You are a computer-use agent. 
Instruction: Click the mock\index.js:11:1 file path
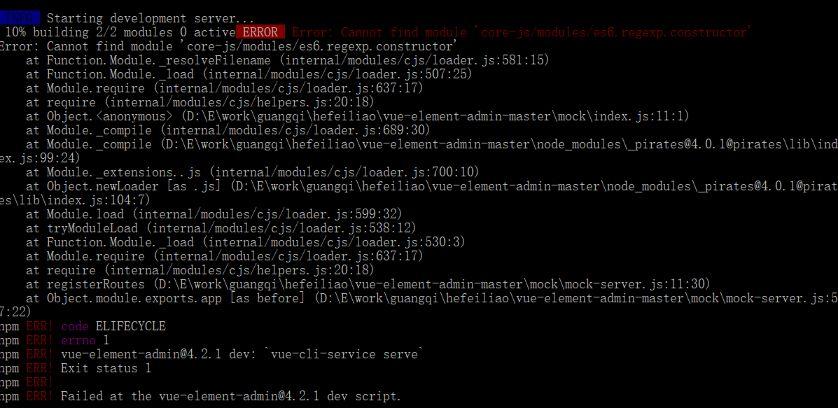click(x=435, y=116)
